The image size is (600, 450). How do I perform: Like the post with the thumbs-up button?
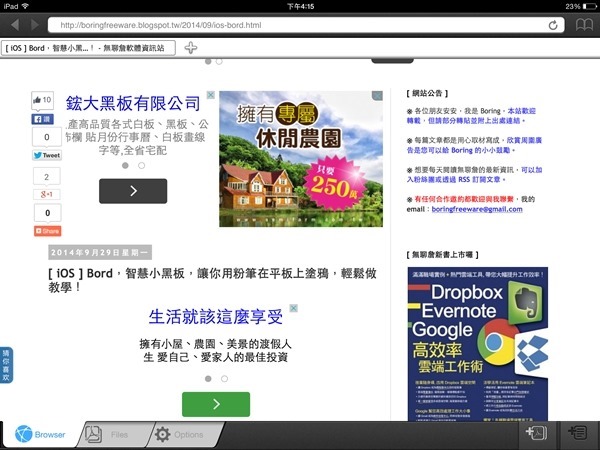[x=42, y=100]
